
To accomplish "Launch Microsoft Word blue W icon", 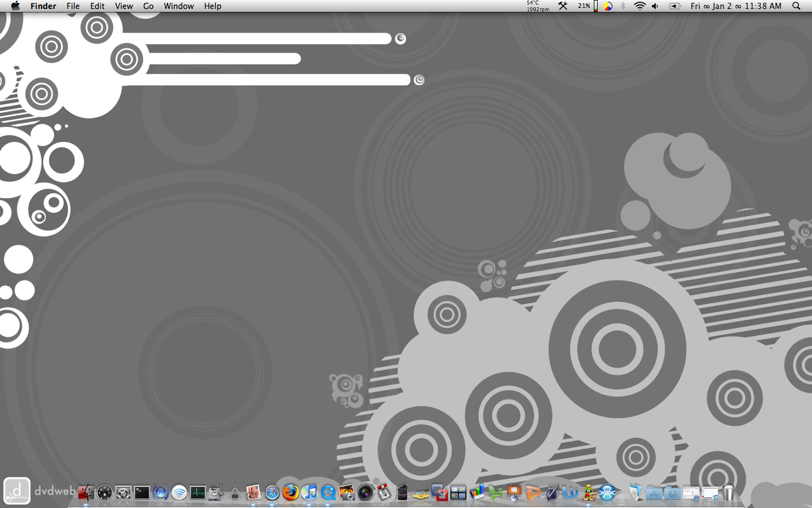I will (570, 493).
